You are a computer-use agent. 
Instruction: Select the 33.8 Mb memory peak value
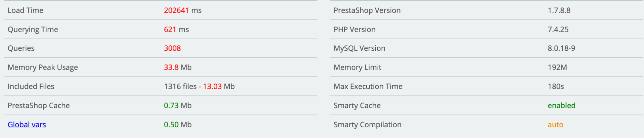click(x=177, y=67)
